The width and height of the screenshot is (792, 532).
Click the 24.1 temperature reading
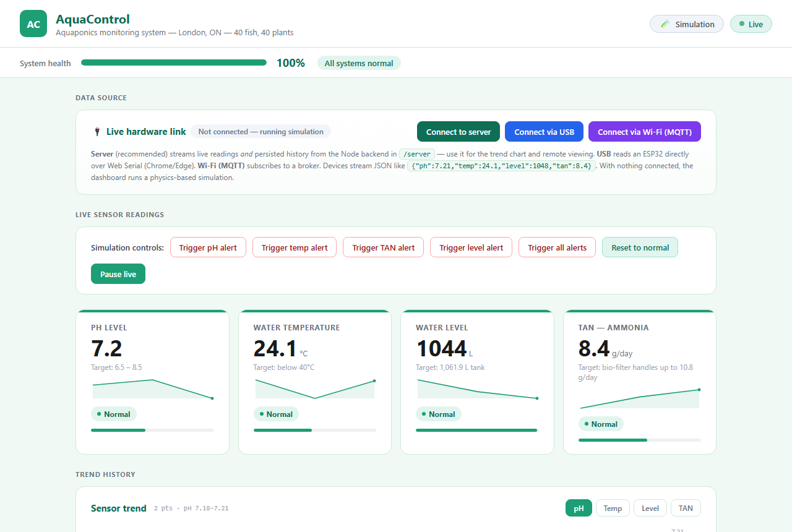point(275,349)
